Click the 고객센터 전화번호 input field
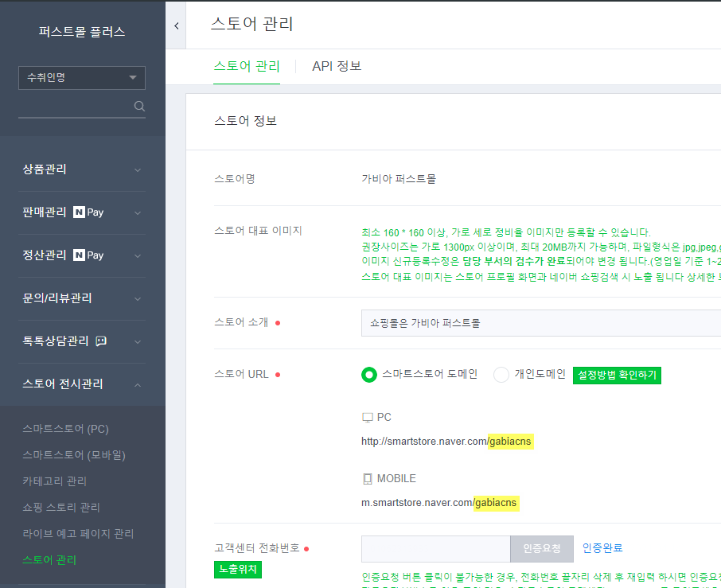The image size is (721, 588). click(x=436, y=548)
